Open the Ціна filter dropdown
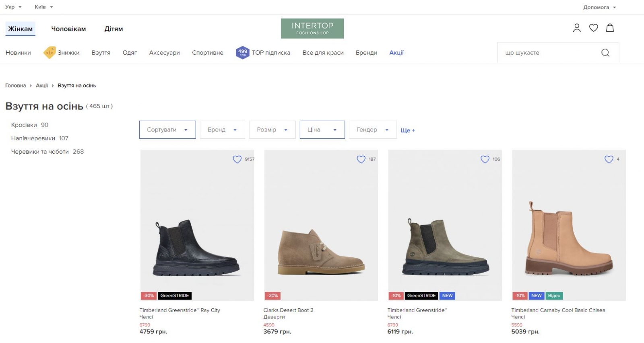 click(x=322, y=130)
